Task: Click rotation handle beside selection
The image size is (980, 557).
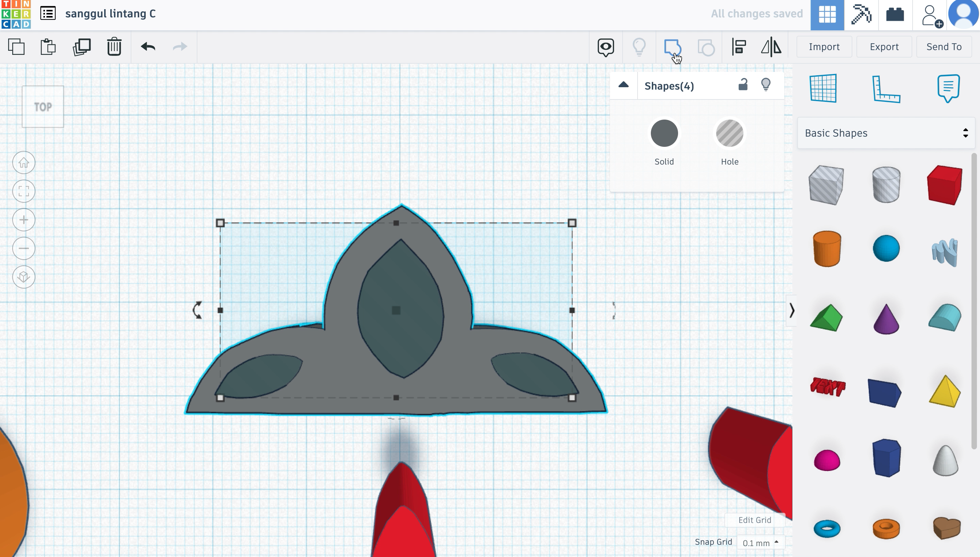Action: (197, 310)
